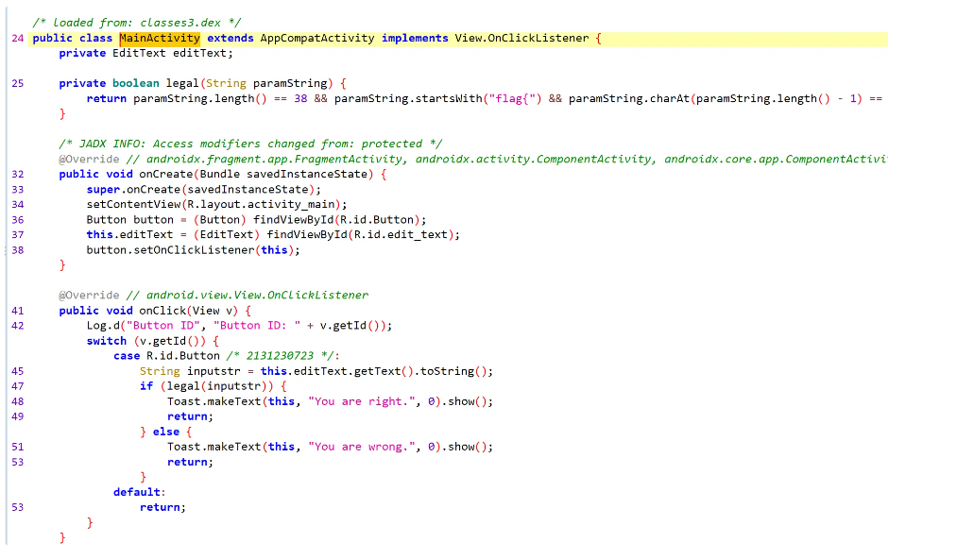
Task: Click line number 37 in the gutter
Action: click(x=17, y=235)
